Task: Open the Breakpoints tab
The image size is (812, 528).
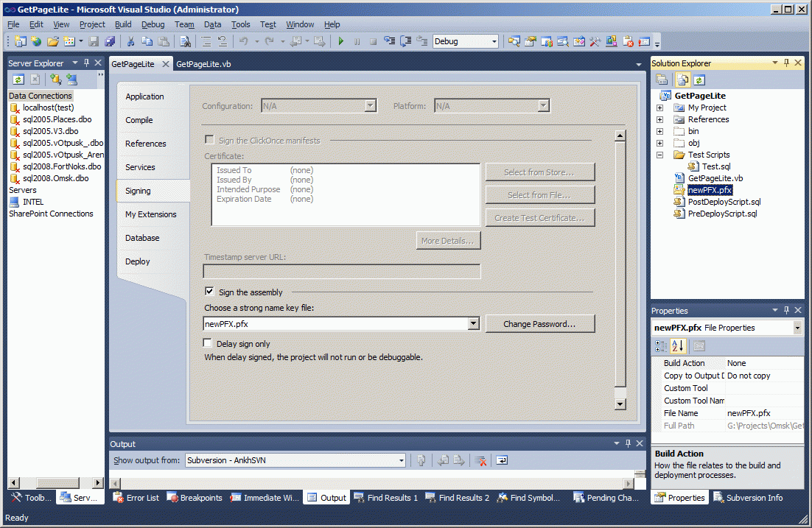Action: click(195, 498)
